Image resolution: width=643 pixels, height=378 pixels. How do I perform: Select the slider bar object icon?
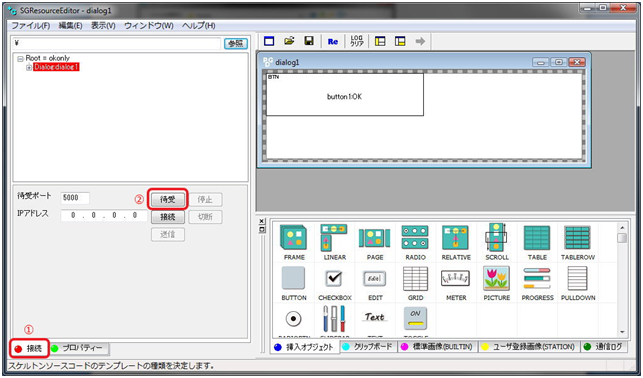pyautogui.click(x=334, y=319)
